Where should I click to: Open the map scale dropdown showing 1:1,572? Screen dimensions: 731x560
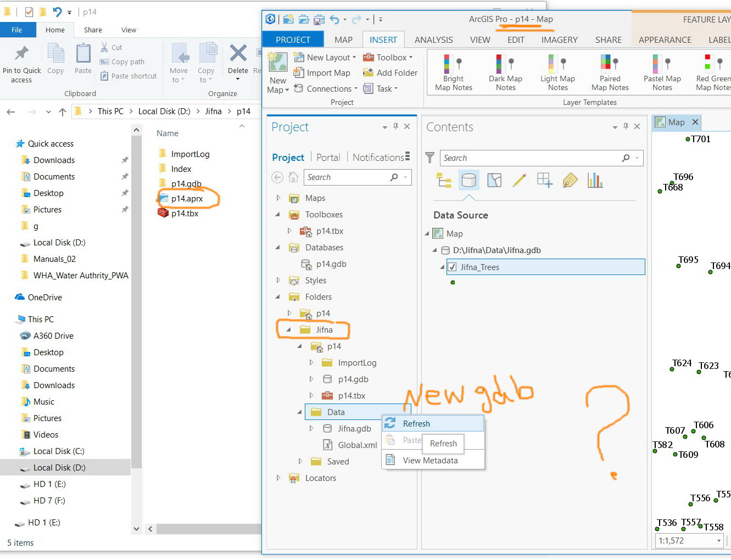(718, 541)
